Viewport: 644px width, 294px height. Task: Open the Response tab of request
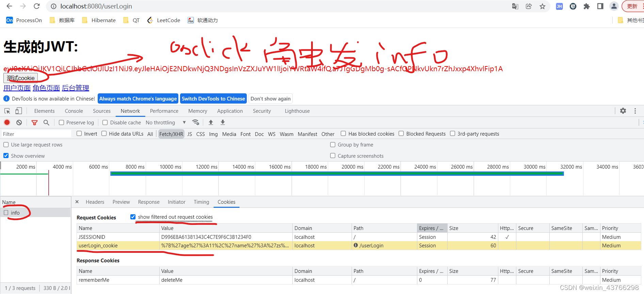tap(149, 202)
